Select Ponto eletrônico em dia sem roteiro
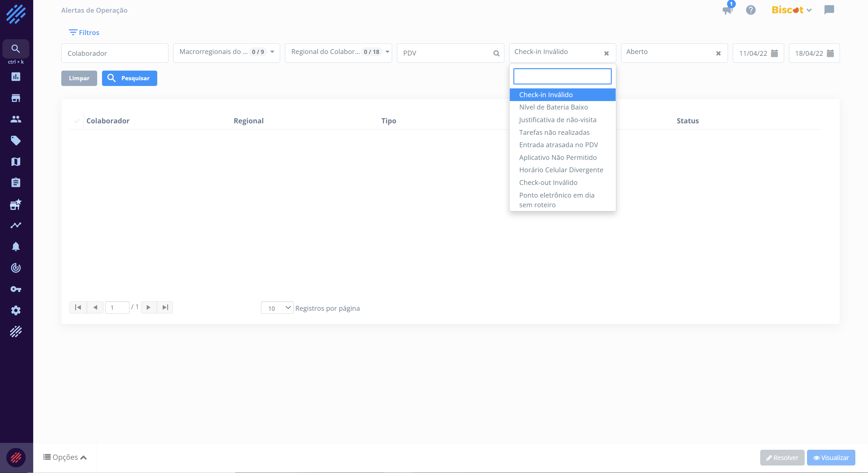 (562, 200)
